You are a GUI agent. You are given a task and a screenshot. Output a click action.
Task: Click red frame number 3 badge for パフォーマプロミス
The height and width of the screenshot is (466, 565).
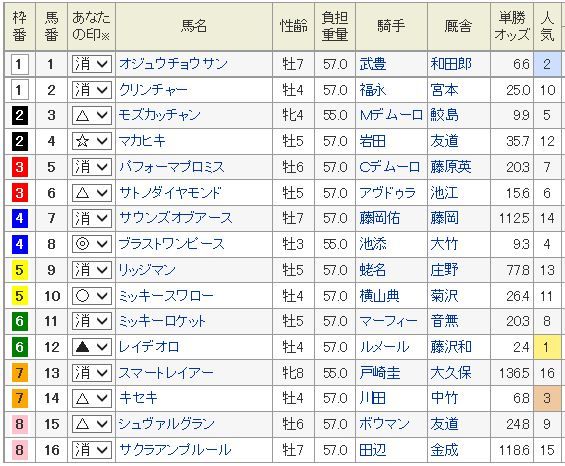click(x=19, y=167)
